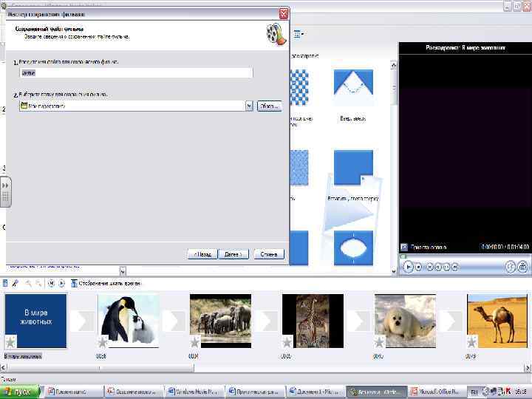Select the camel clip on the storyboard
532x399 pixels.
point(497,321)
